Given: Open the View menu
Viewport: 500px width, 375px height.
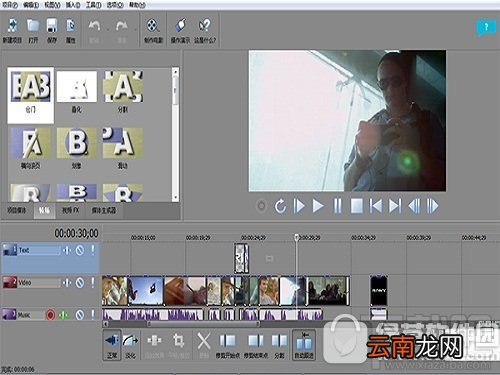Looking at the screenshot, I should 52,5.
